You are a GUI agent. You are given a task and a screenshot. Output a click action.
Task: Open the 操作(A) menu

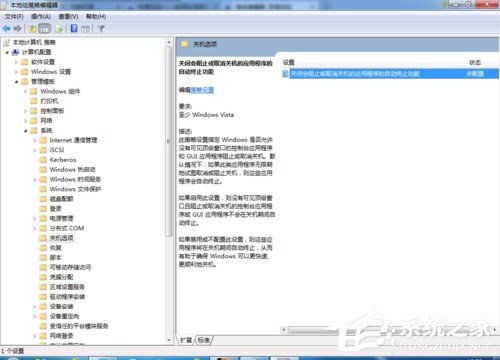[41, 16]
